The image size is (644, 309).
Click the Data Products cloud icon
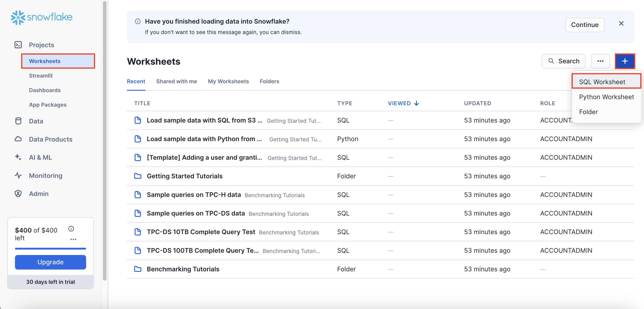[18, 139]
